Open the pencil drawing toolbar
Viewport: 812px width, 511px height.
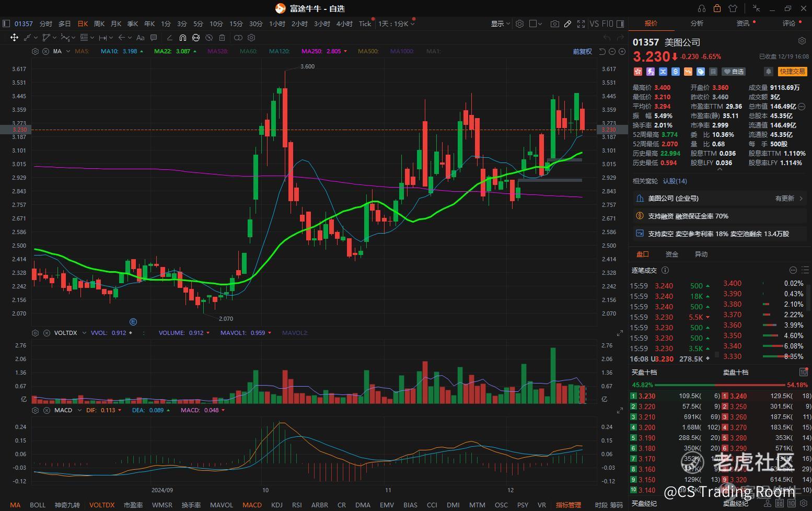pyautogui.click(x=567, y=24)
